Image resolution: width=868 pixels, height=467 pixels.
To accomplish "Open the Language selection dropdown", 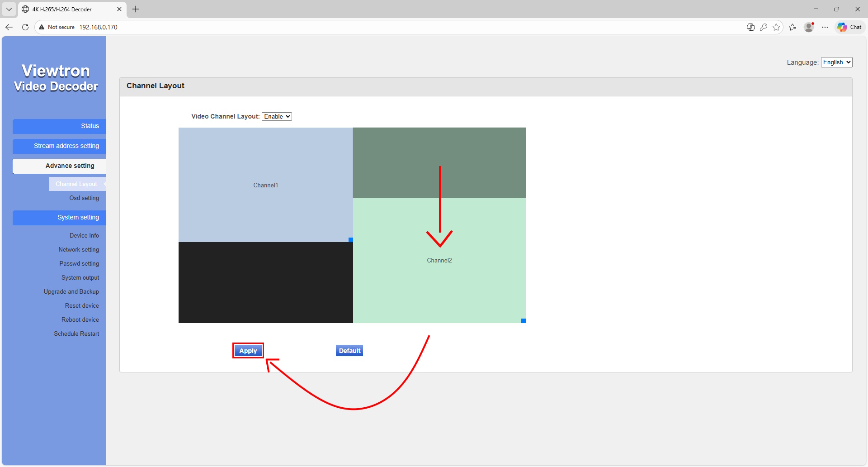I will pos(836,62).
